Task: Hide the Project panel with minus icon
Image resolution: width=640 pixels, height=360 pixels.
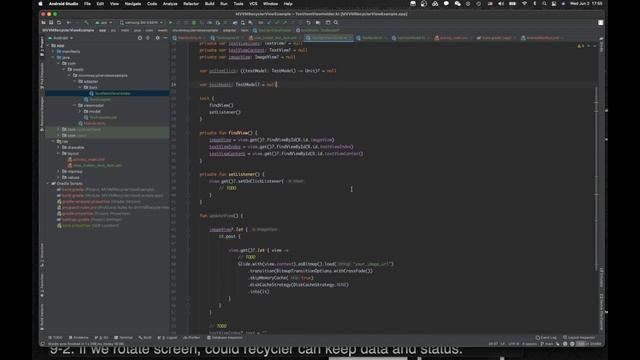Action: click(165, 38)
